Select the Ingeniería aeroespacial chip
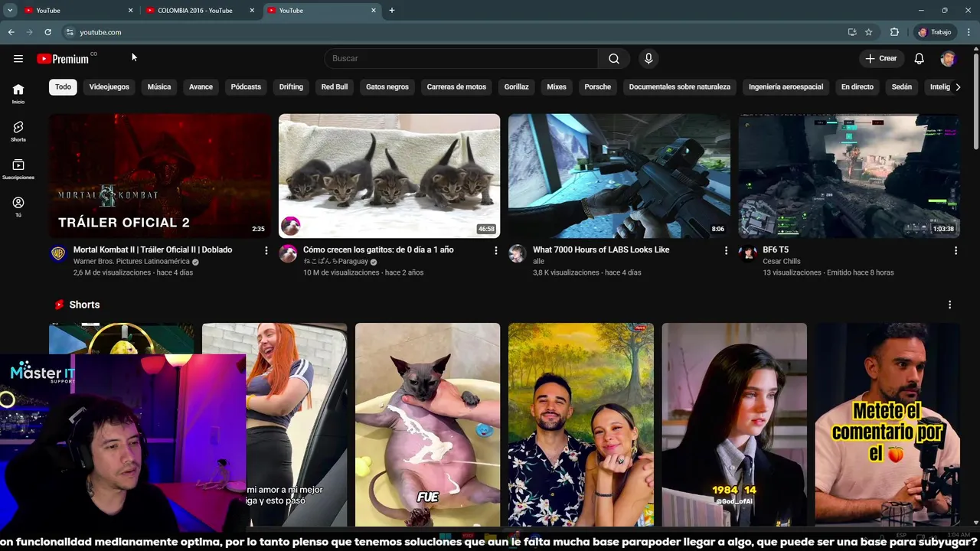Image resolution: width=980 pixels, height=551 pixels. 786,86
